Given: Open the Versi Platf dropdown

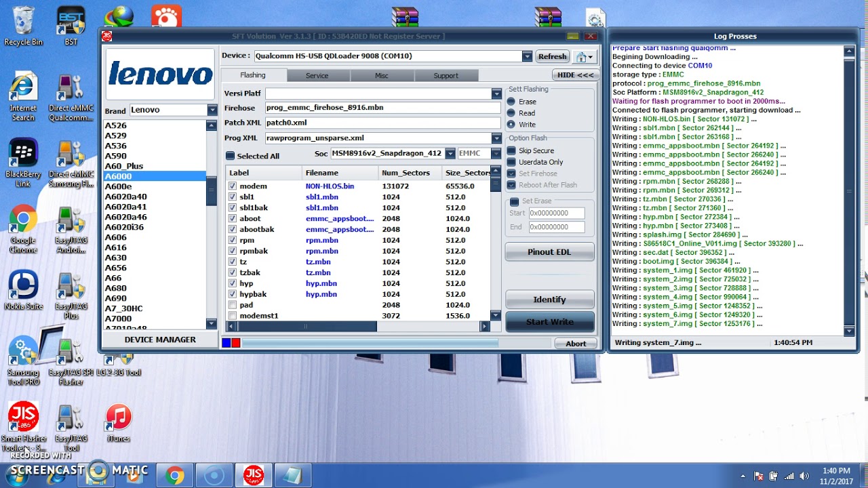Looking at the screenshot, I should [496, 94].
